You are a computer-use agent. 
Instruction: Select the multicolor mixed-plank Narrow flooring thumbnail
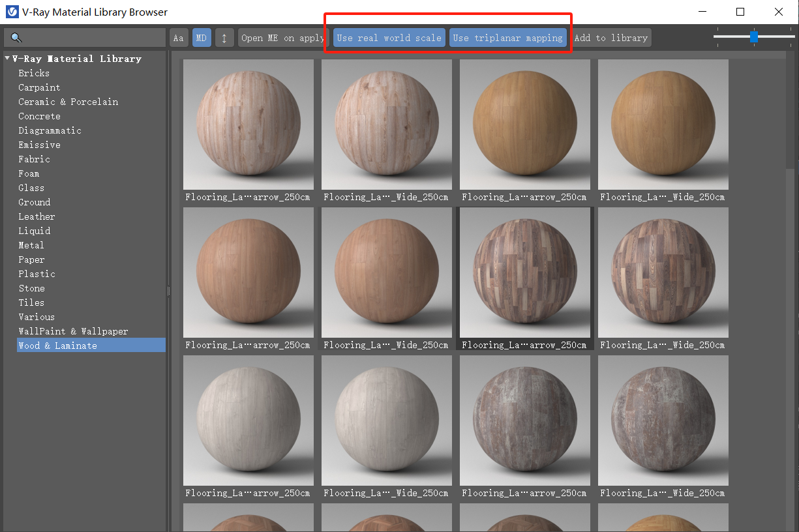pos(525,273)
